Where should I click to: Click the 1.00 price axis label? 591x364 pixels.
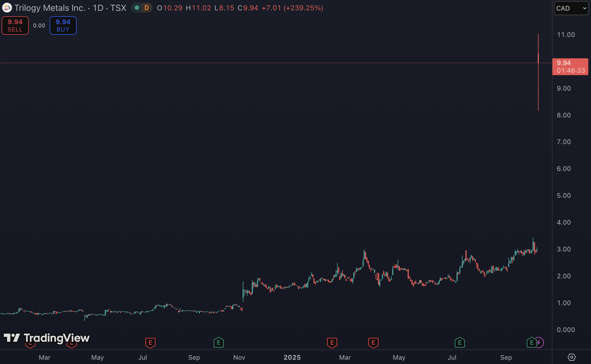pos(564,303)
